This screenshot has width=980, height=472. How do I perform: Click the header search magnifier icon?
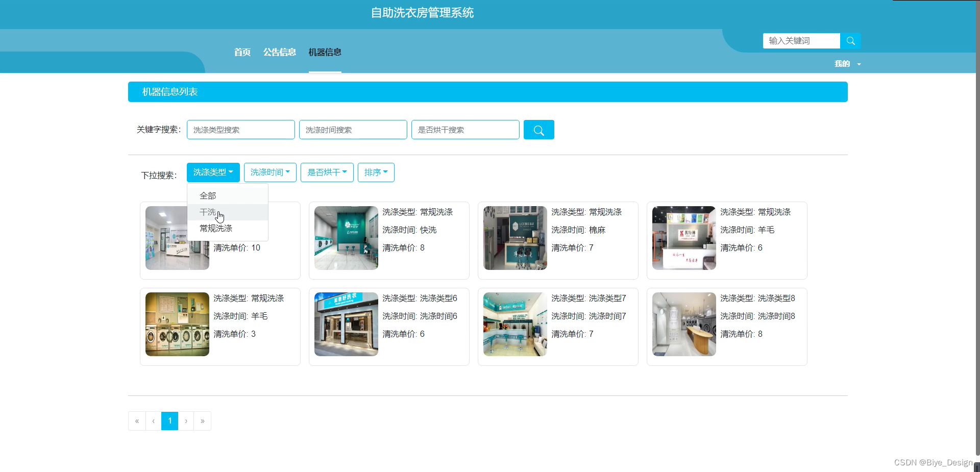pyautogui.click(x=850, y=41)
